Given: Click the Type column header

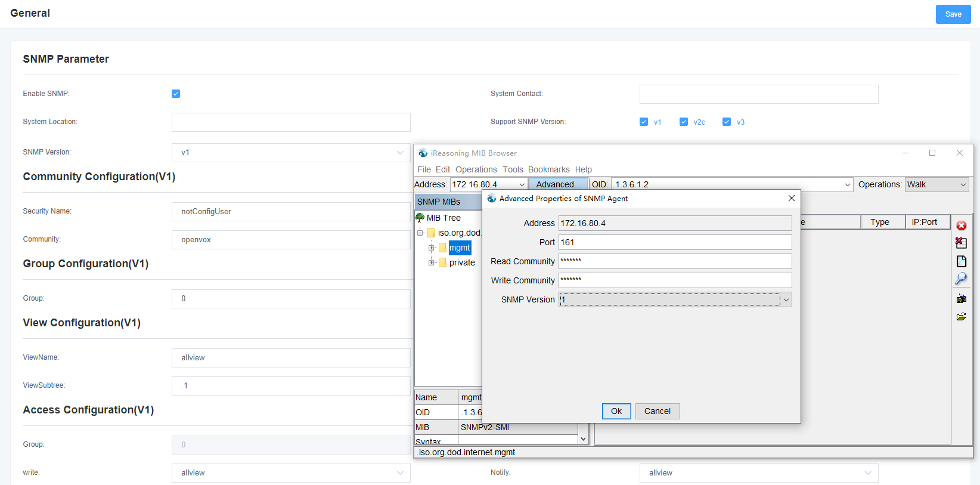Looking at the screenshot, I should pos(883,222).
